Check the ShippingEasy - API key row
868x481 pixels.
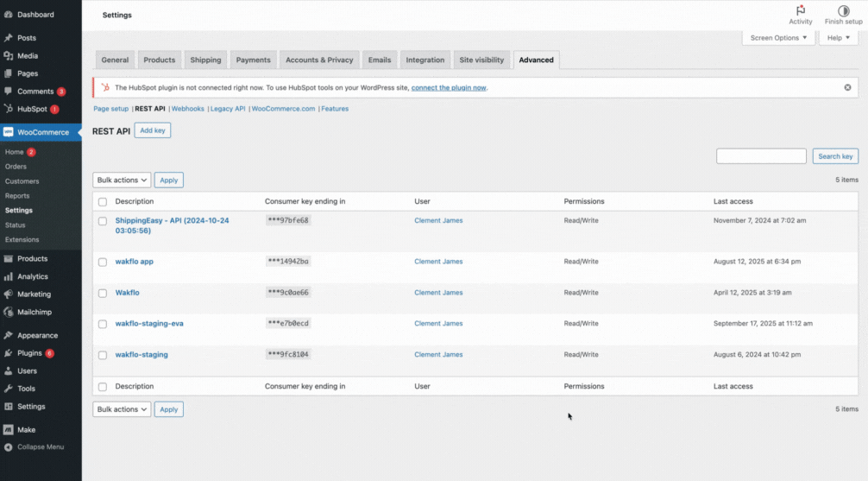click(103, 221)
